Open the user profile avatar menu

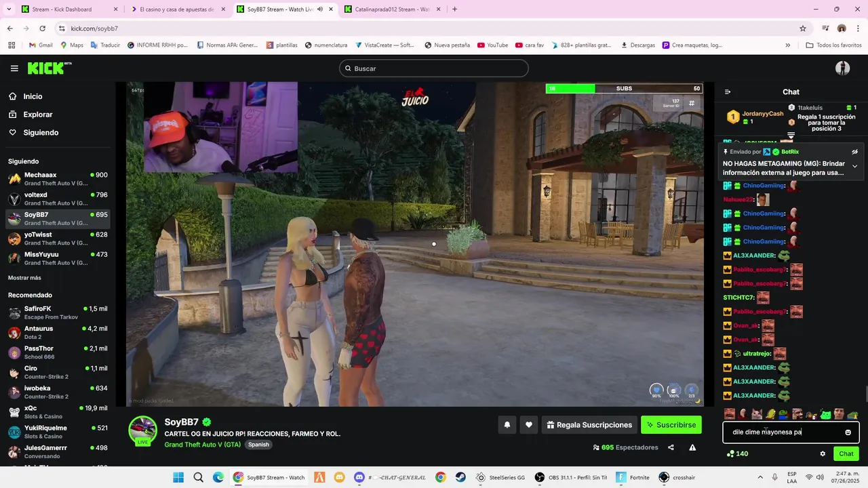[x=842, y=68]
